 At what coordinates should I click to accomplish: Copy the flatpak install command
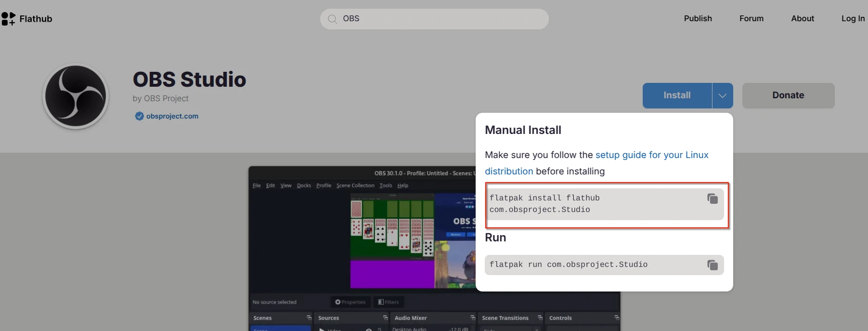point(713,199)
